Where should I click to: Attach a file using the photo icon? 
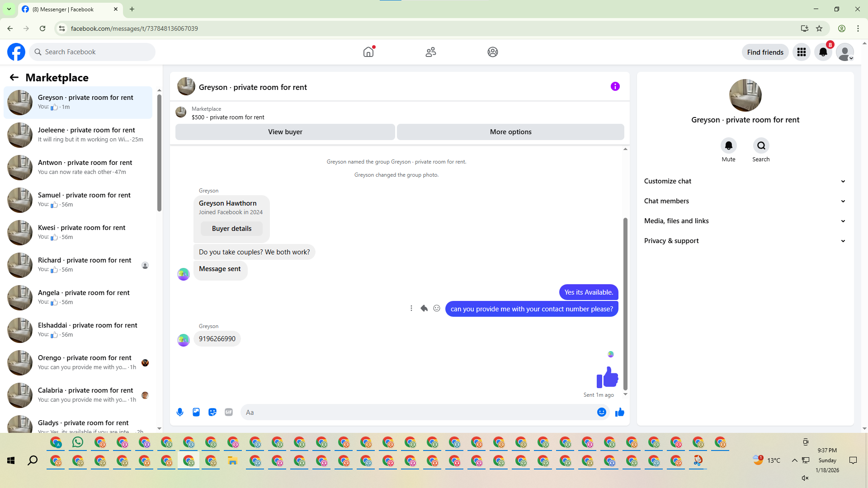196,412
